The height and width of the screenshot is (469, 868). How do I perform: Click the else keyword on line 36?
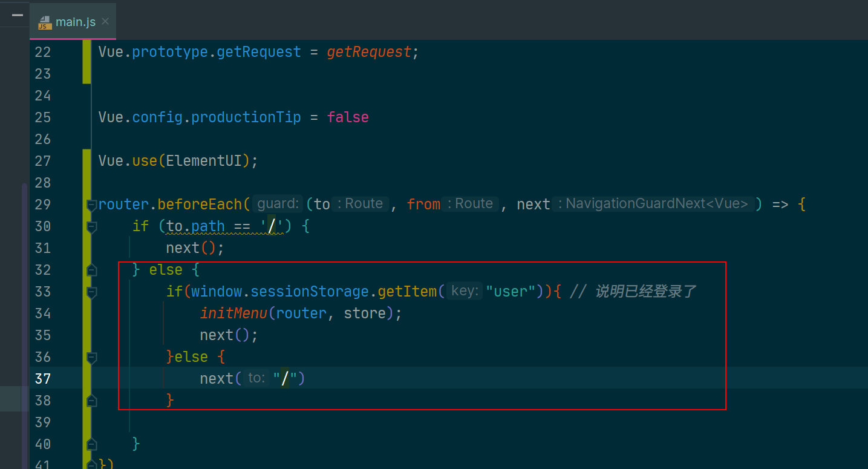pyautogui.click(x=191, y=356)
